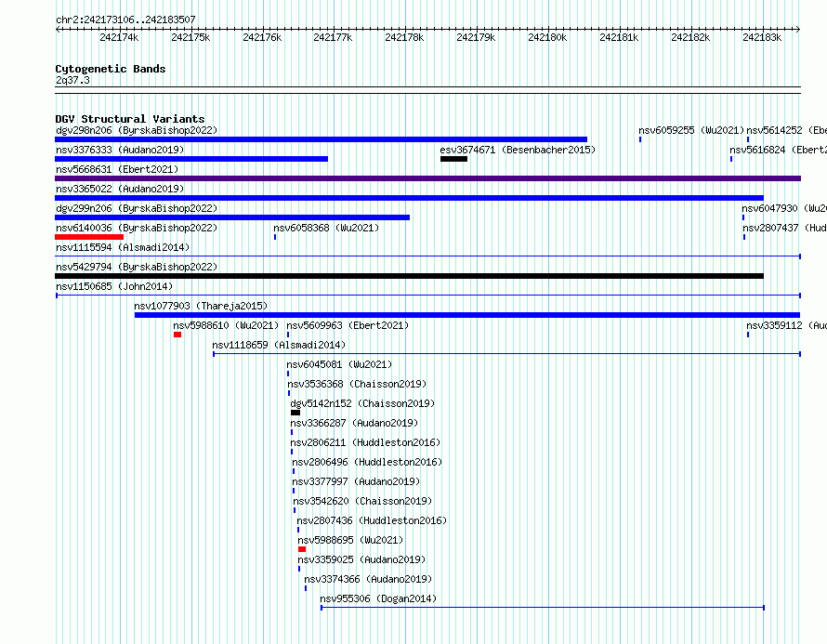Select nsv6047930 label
Screen dimensions: 827x644
coord(784,208)
